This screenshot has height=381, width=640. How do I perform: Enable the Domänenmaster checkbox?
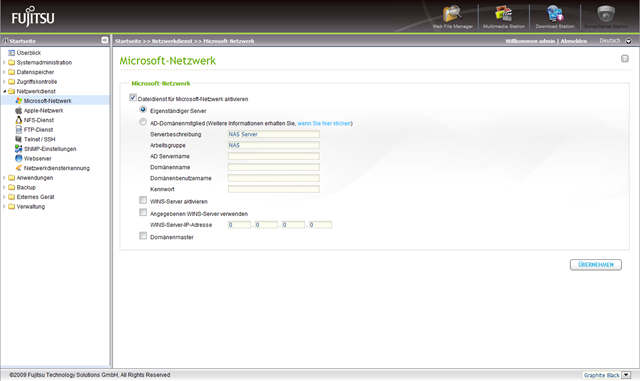click(143, 236)
